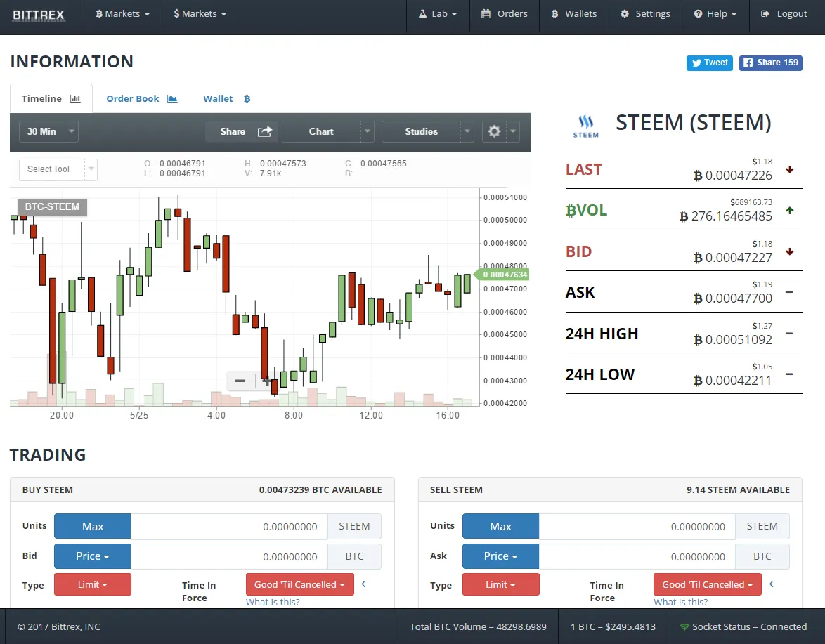Click the Tweet button

[709, 63]
